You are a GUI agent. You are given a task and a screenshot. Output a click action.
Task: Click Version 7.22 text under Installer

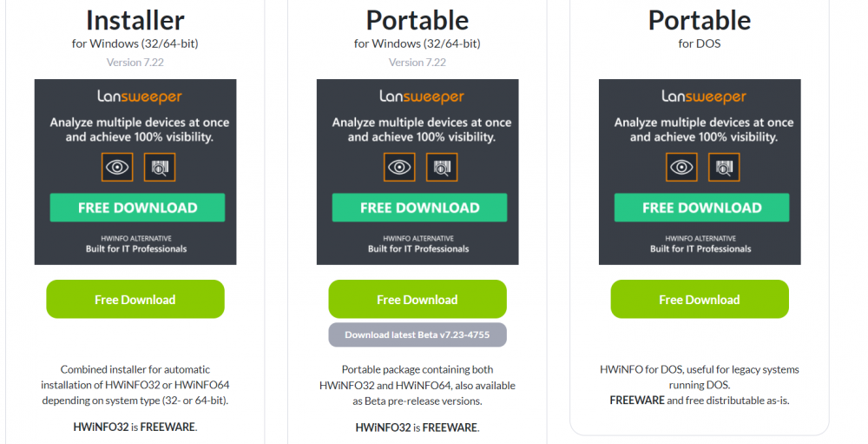[135, 62]
